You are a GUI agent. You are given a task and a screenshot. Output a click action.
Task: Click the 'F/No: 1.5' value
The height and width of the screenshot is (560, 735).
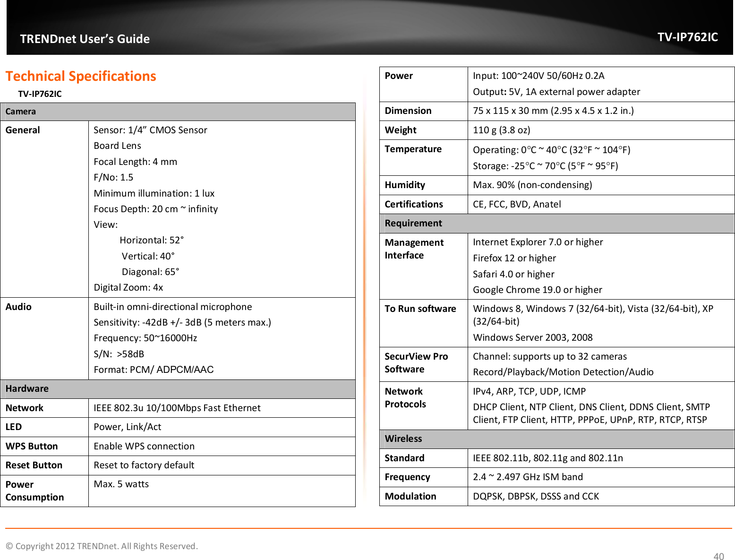pos(113,177)
